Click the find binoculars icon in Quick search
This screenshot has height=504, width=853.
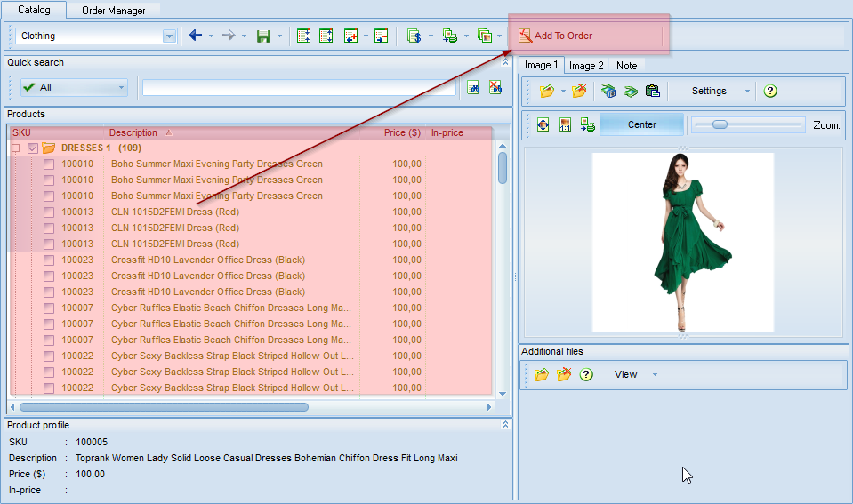tap(473, 87)
